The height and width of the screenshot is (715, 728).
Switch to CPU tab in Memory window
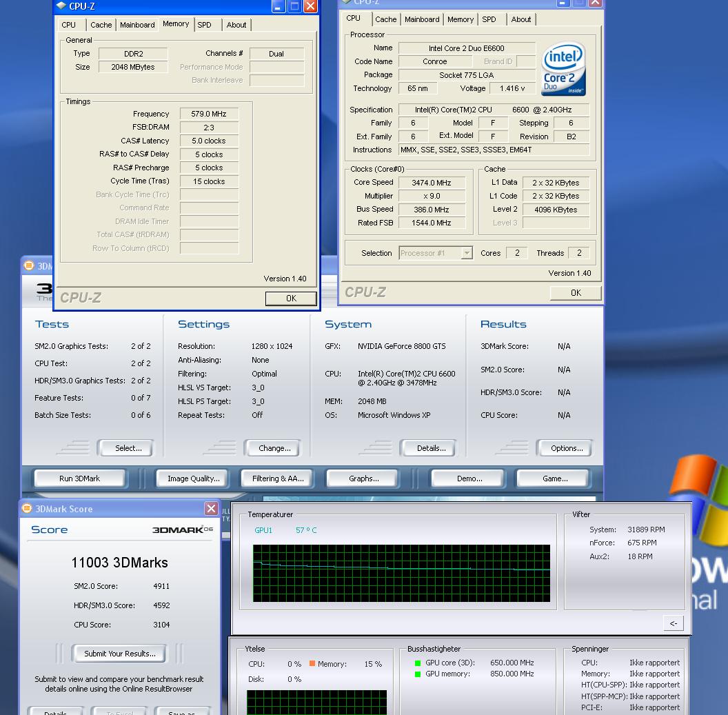(69, 25)
